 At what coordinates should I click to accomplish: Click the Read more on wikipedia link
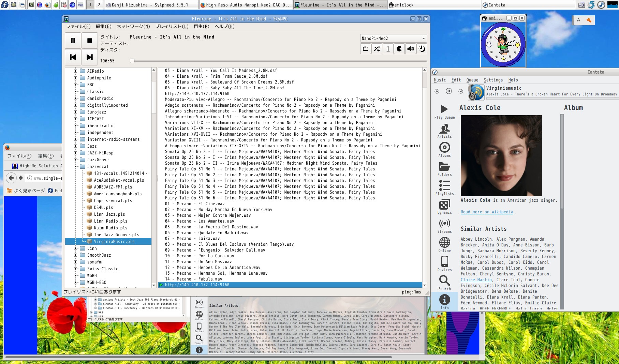(x=487, y=212)
